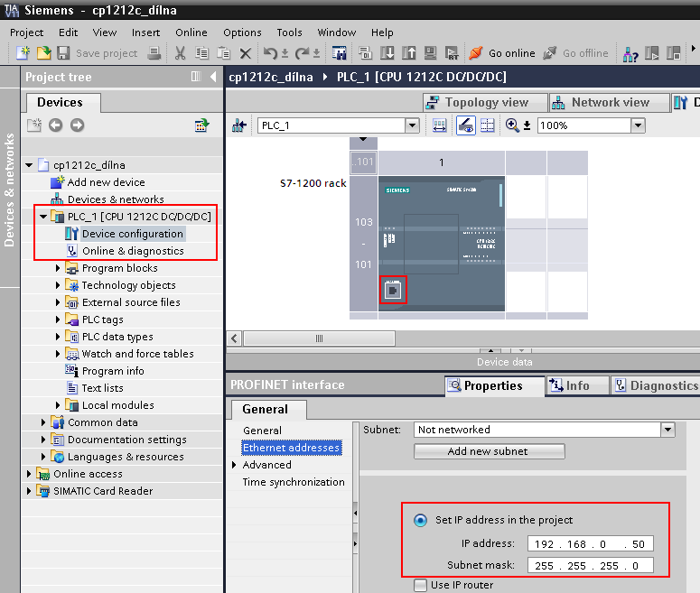Select Time synchronization properties item
This screenshot has width=700, height=593.
[x=294, y=482]
